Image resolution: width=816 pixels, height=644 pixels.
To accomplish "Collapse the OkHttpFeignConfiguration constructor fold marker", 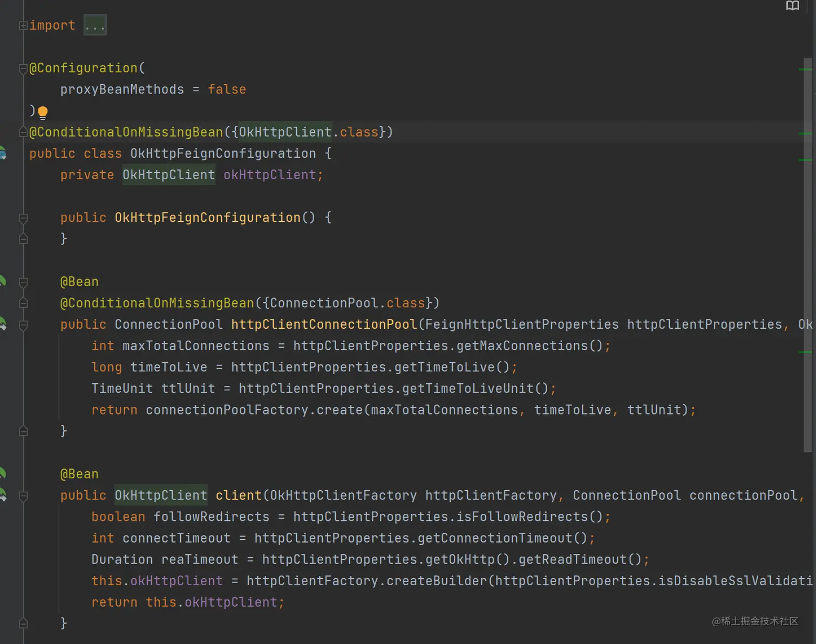I will (23, 218).
